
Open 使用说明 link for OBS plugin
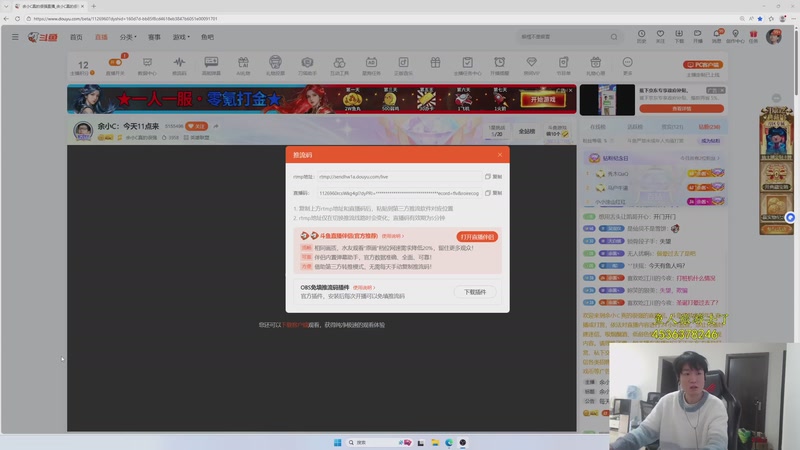pos(363,288)
